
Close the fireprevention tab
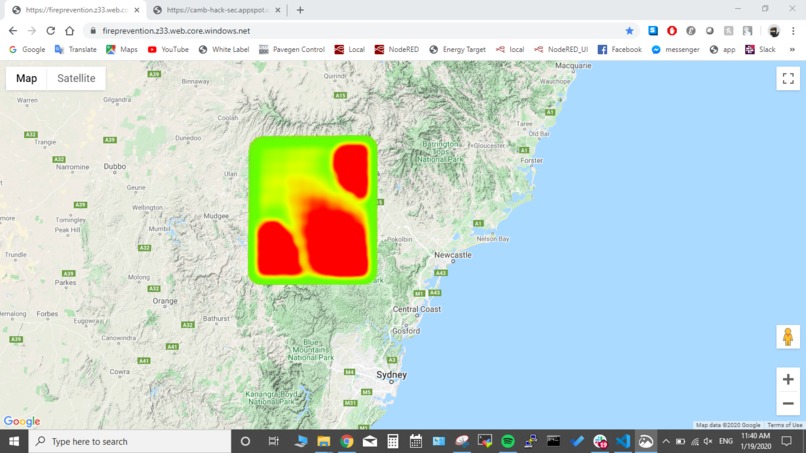(137, 10)
